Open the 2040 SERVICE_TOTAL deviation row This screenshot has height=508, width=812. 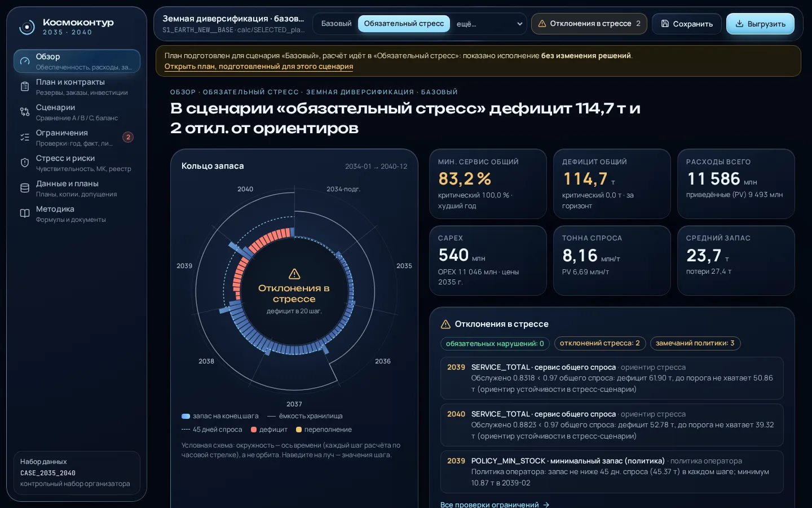click(612, 425)
